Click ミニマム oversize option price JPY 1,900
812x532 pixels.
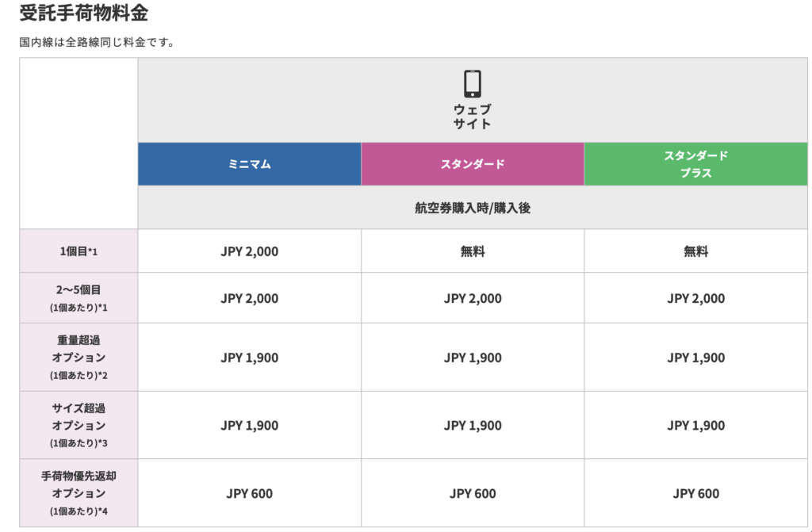pyautogui.click(x=249, y=426)
